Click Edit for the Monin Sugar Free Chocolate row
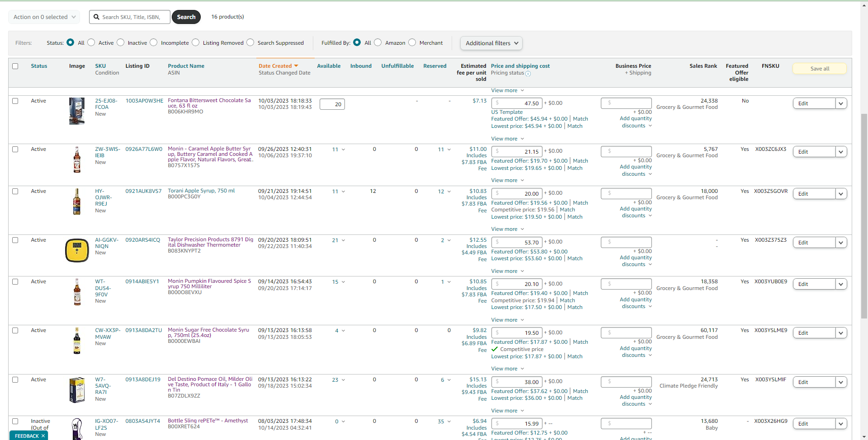The height and width of the screenshot is (440, 868). coord(814,333)
